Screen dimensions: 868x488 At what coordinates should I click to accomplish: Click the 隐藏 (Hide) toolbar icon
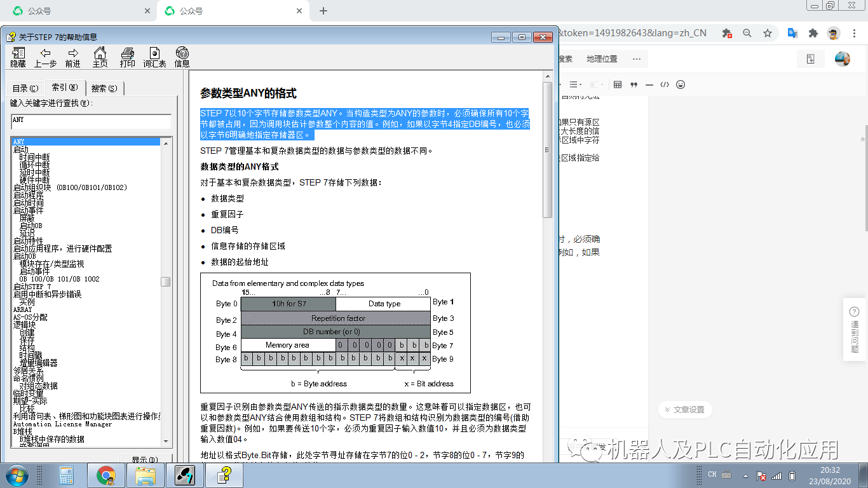(x=18, y=57)
